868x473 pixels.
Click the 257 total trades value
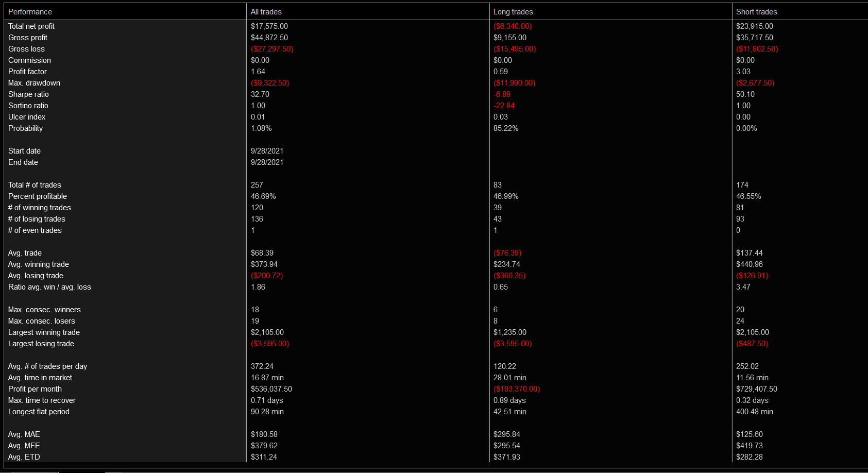257,185
